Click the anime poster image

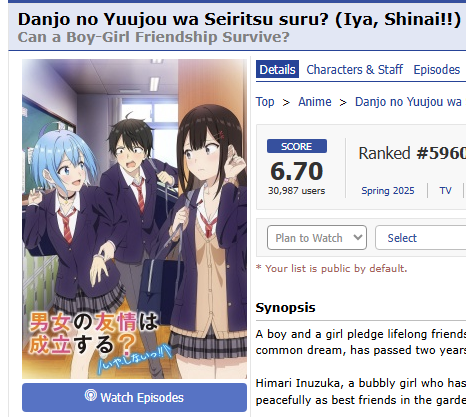click(x=134, y=219)
